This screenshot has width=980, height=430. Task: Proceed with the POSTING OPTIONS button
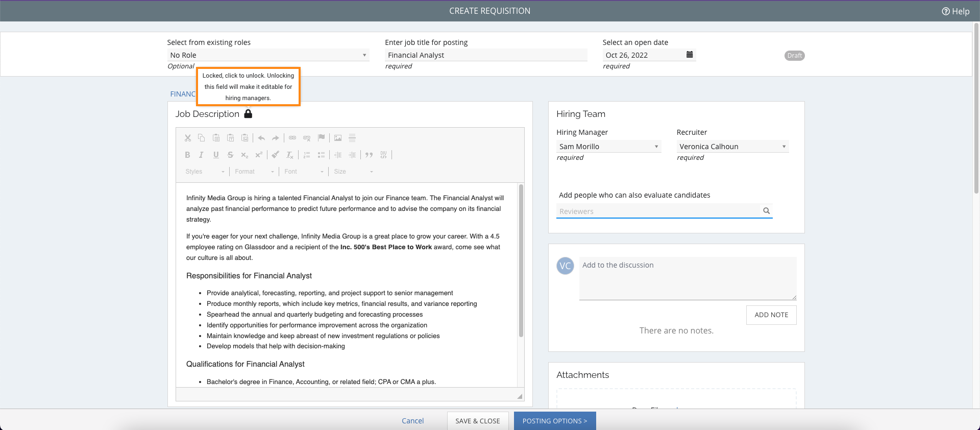coord(555,421)
